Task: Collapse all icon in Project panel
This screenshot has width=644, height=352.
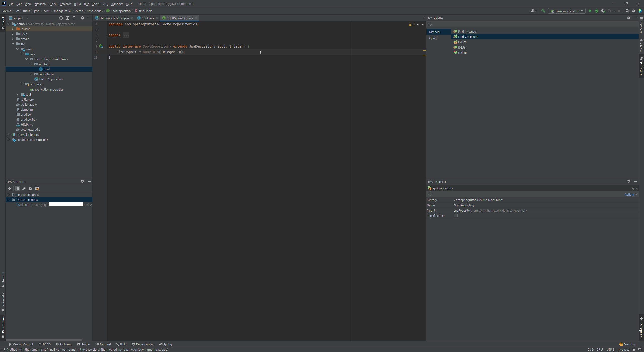Action: (x=74, y=18)
